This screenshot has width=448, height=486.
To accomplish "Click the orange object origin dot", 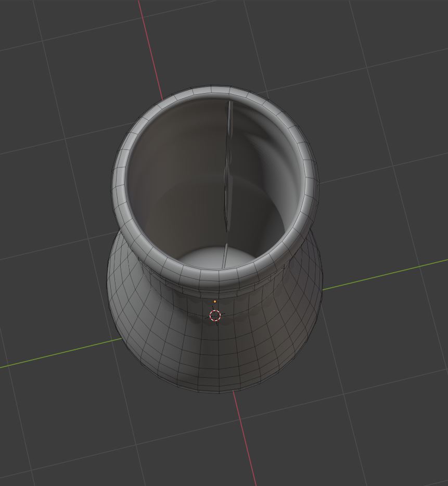I will (215, 301).
